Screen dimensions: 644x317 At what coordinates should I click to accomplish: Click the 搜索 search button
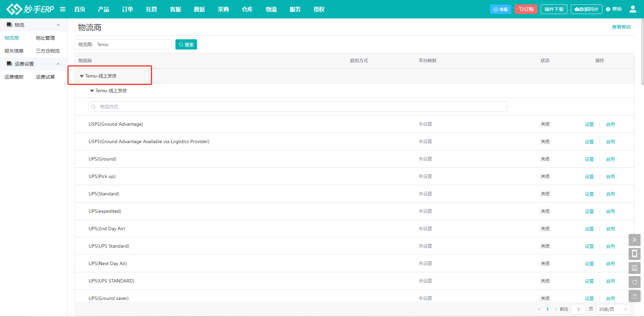186,44
